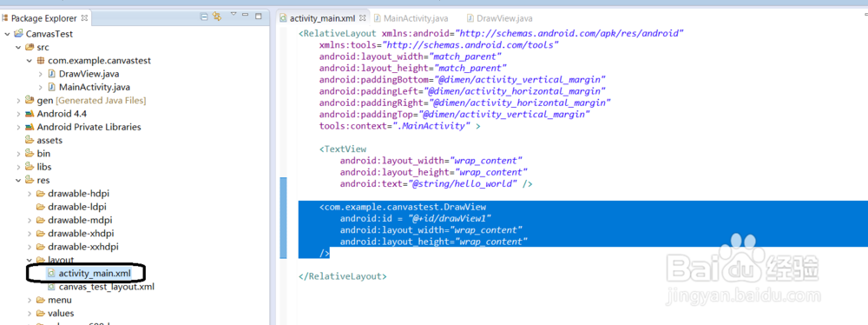
Task: Click the assets folder icon
Action: [30, 140]
